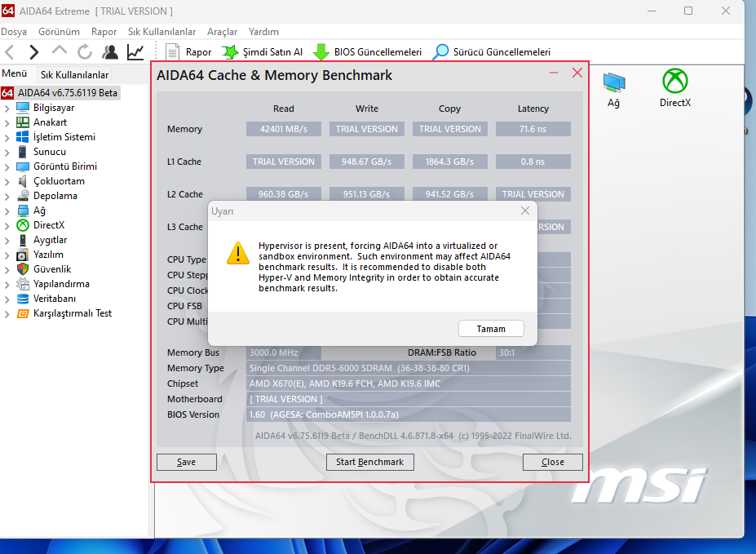This screenshot has width=756, height=554.
Task: Click the Rapor document icon in toolbar
Action: tap(172, 52)
